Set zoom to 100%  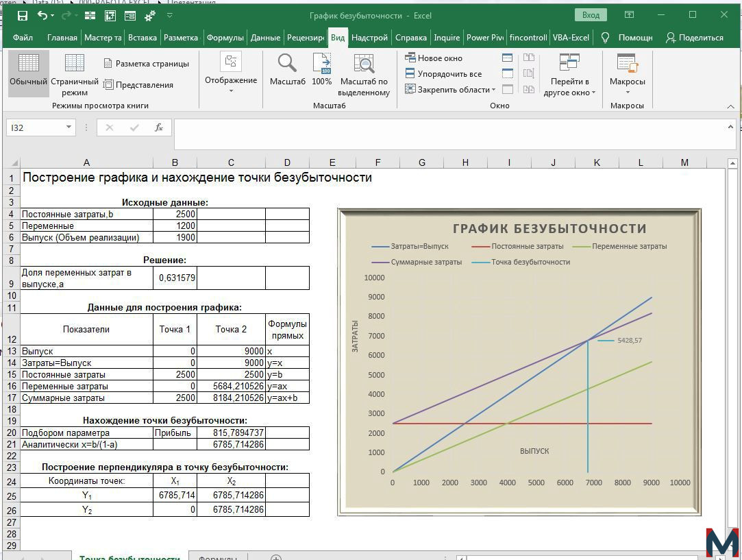click(x=322, y=70)
